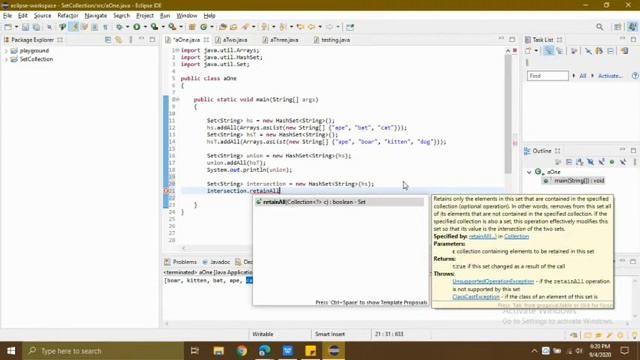This screenshot has width=640, height=360.
Task: Open the File menu
Action: tap(7, 16)
